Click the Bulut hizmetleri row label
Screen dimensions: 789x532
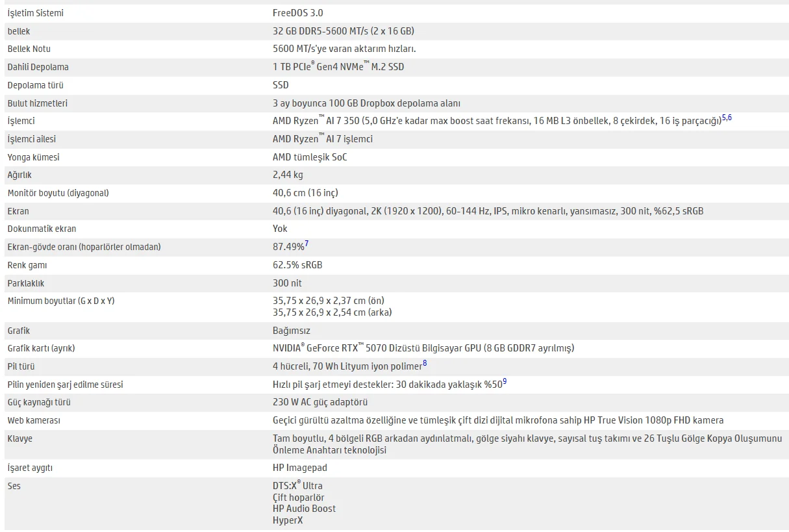coord(37,103)
